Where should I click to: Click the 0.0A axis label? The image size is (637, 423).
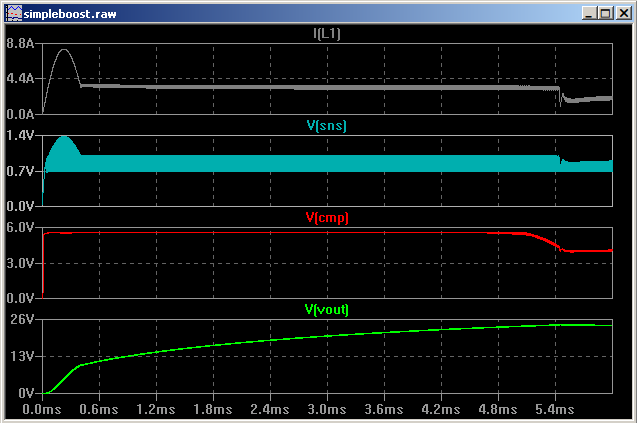coord(20,114)
